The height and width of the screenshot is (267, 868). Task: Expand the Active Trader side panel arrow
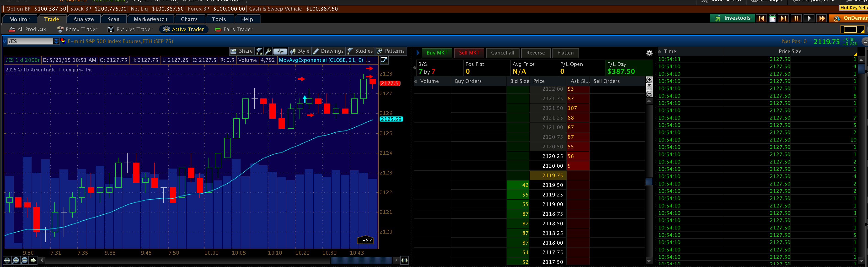coord(418,53)
